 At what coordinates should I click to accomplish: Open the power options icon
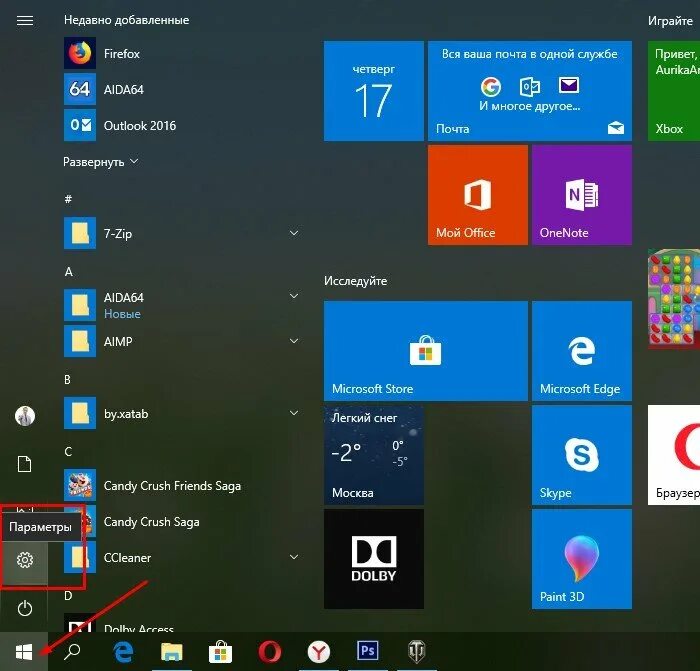click(x=25, y=608)
